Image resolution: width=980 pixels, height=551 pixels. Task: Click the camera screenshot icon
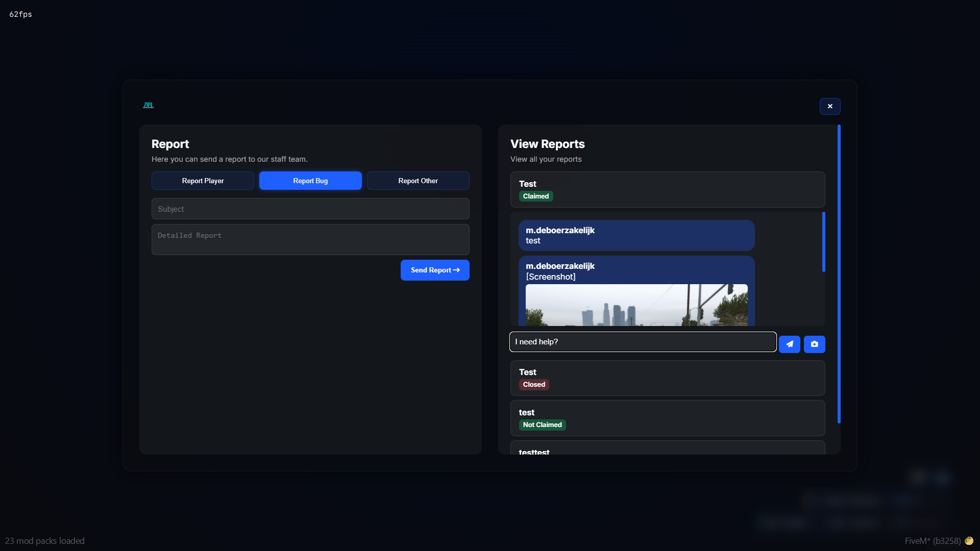tap(814, 344)
